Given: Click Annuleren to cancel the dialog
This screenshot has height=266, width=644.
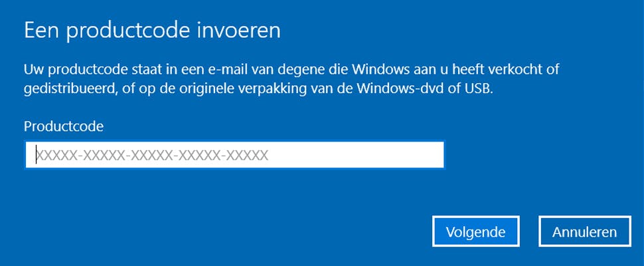Looking at the screenshot, I should [584, 232].
